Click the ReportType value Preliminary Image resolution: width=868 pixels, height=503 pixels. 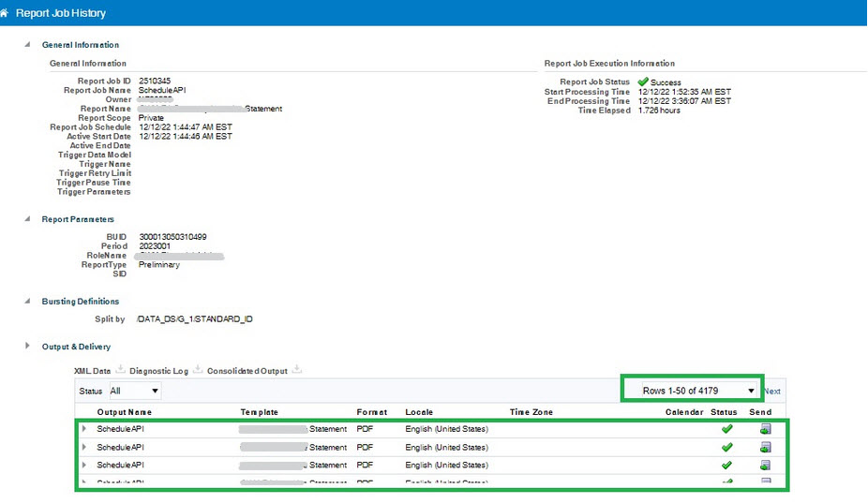[x=158, y=265]
